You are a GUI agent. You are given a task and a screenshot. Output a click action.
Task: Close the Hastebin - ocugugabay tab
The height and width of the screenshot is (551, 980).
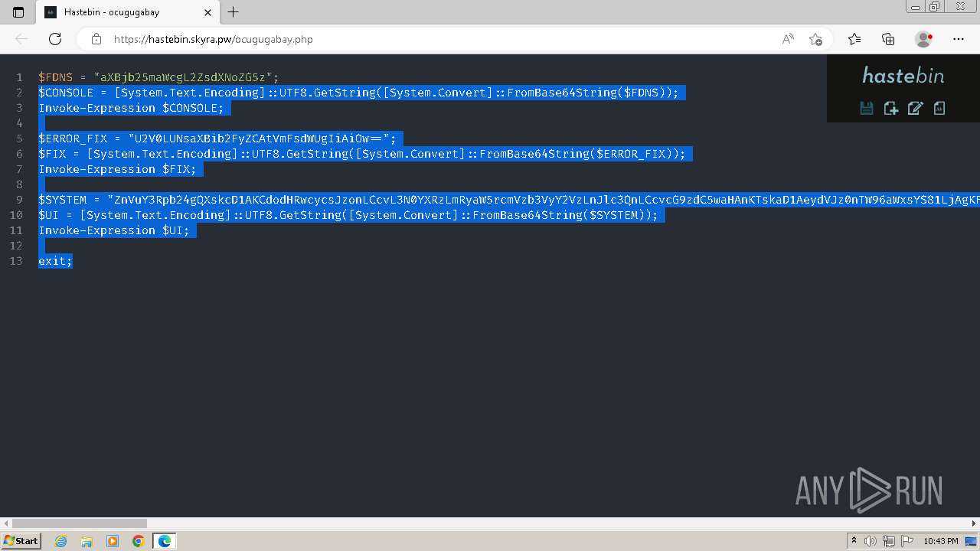point(208,12)
